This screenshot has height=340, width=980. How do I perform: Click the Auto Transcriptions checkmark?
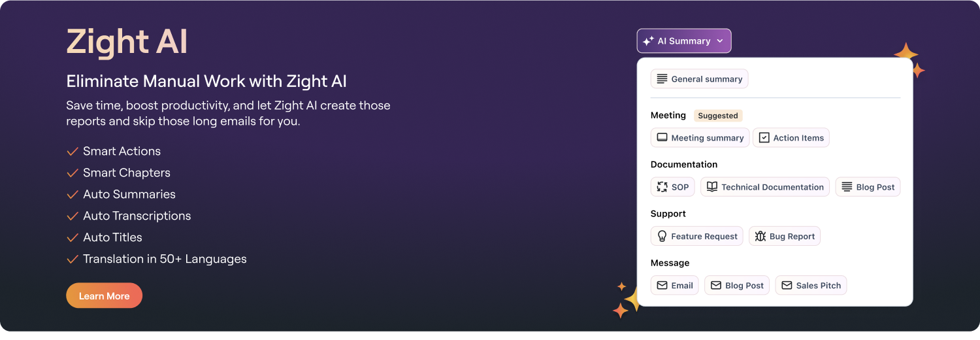pos(73,216)
